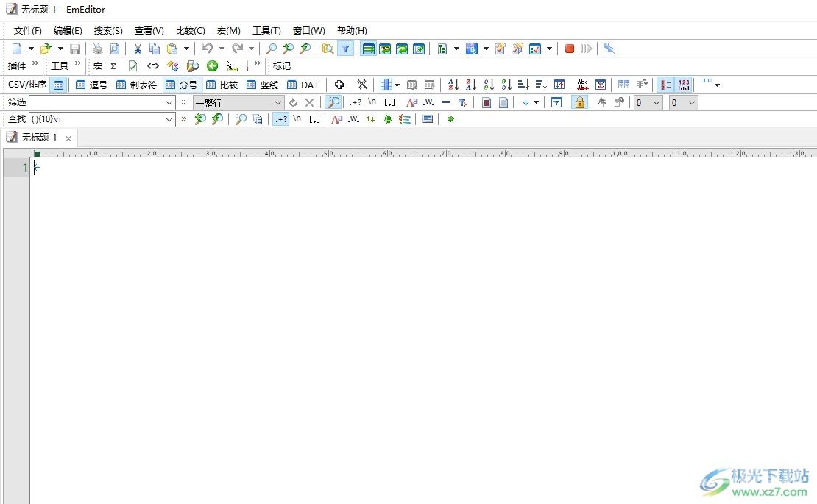Open the 宏(M) menu
The image size is (817, 504).
point(229,31)
